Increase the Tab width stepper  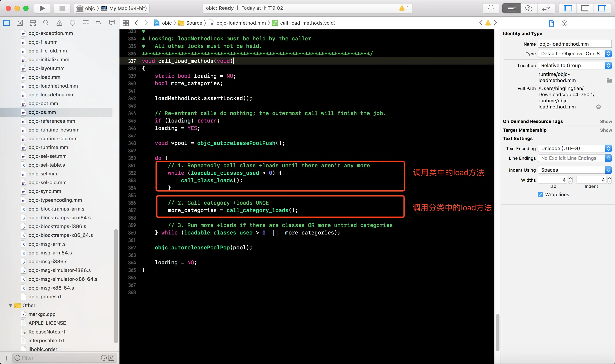pyautogui.click(x=570, y=178)
